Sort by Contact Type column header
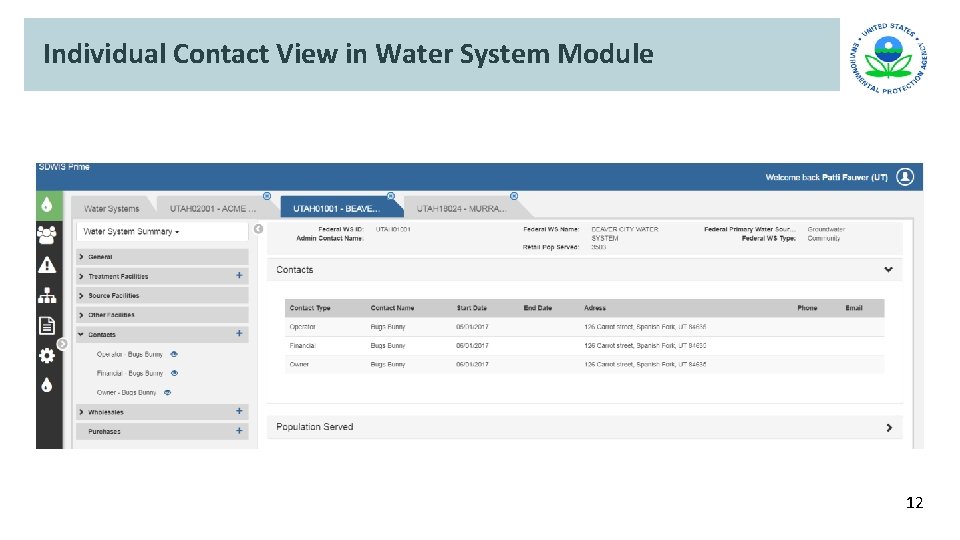This screenshot has width=960, height=540. 310,308
